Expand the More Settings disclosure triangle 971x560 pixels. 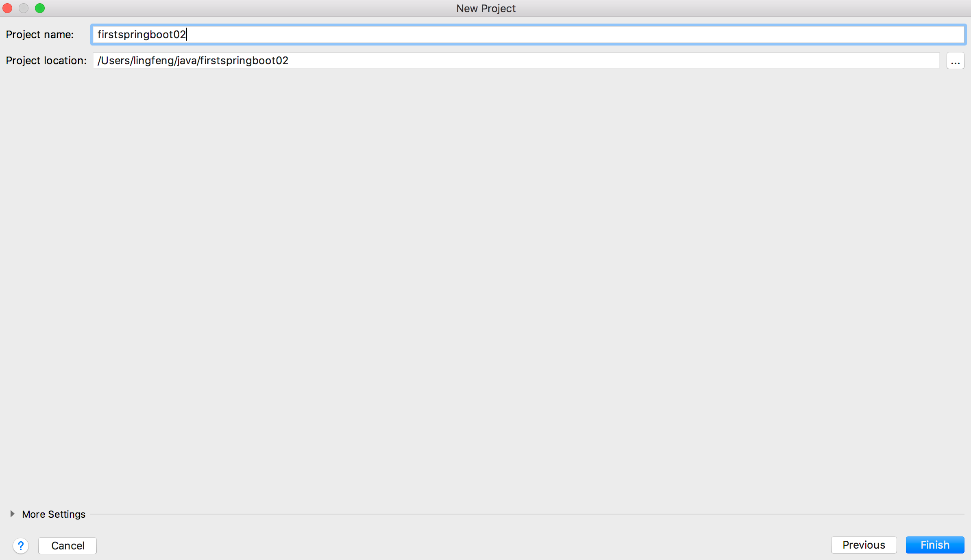tap(12, 514)
